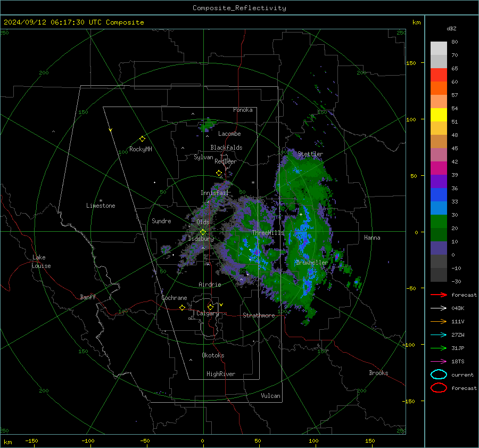Click the gold 51-48 dBZ swatch
The height and width of the screenshot is (448, 479).
click(439, 128)
